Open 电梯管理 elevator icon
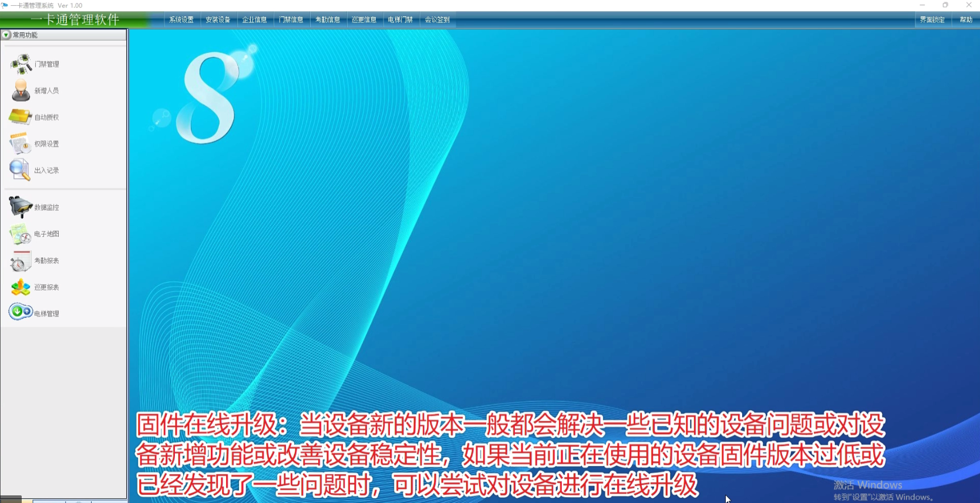This screenshot has height=503, width=980. (21, 312)
